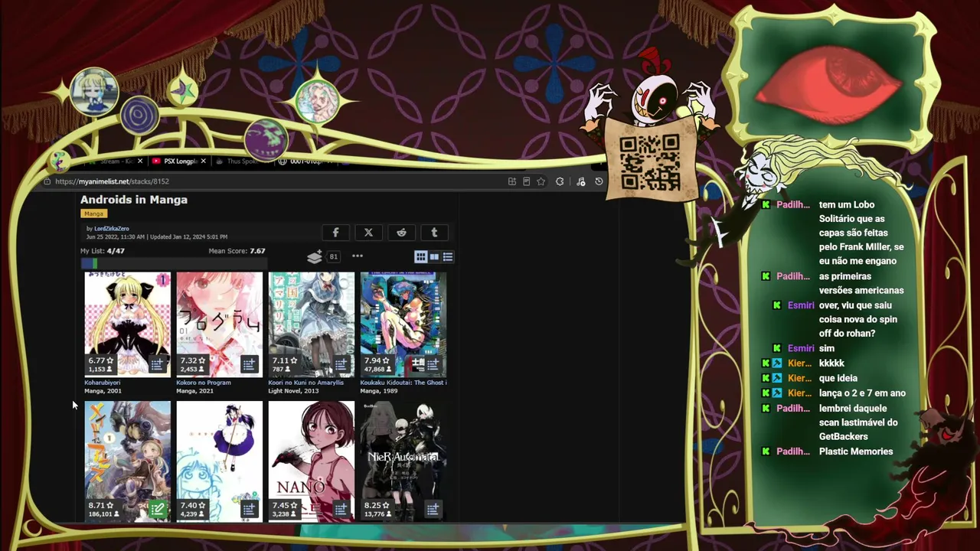This screenshot has width=980, height=551.
Task: Close the Stream browser tab
Action: [140, 161]
